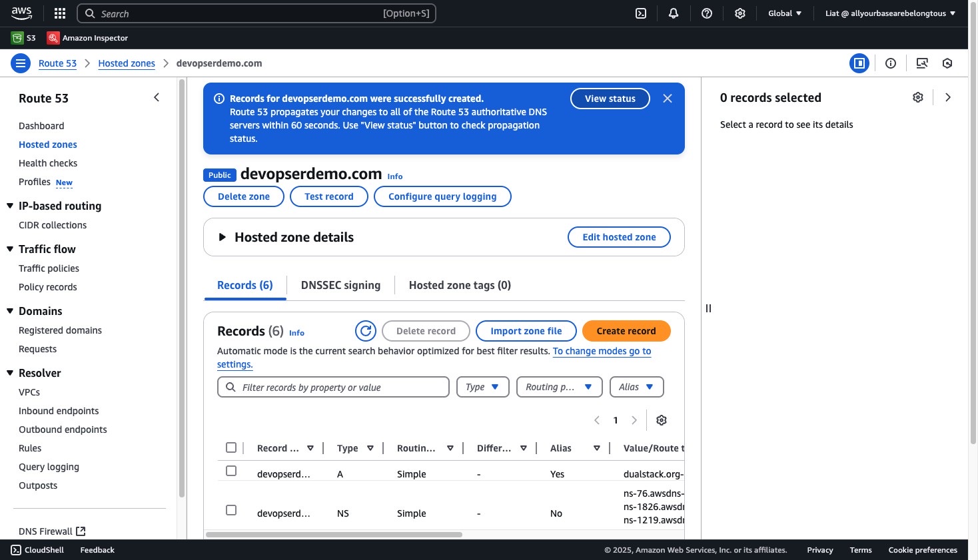This screenshot has width=978, height=560.
Task: Open record details panel settings gear
Action: point(918,97)
